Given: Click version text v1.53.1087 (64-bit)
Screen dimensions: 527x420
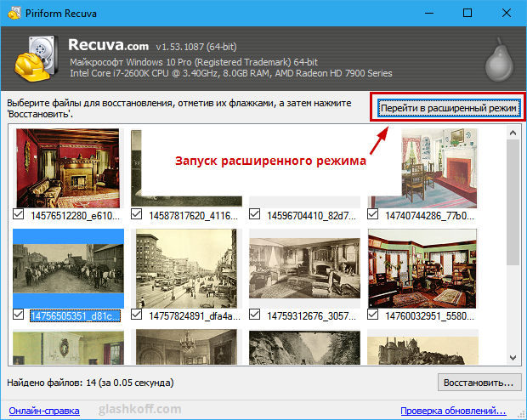Looking at the screenshot, I should point(196,47).
